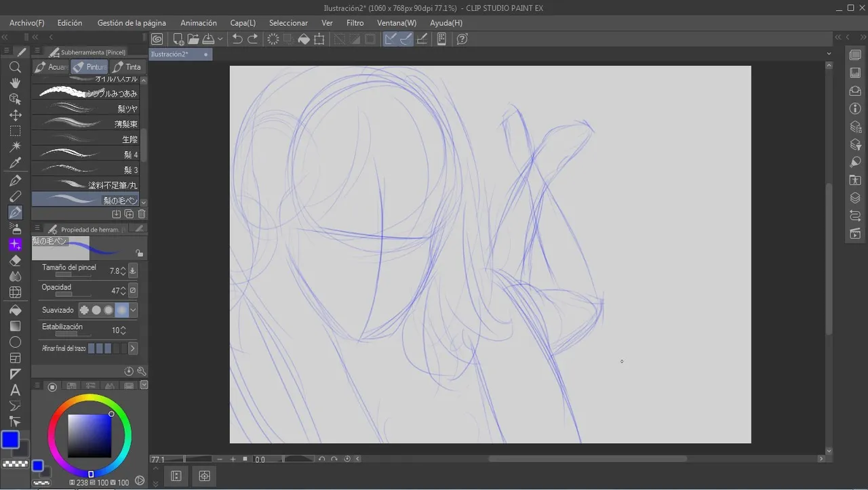The width and height of the screenshot is (868, 490).
Task: Open the Capa(L) menu
Action: 243,23
